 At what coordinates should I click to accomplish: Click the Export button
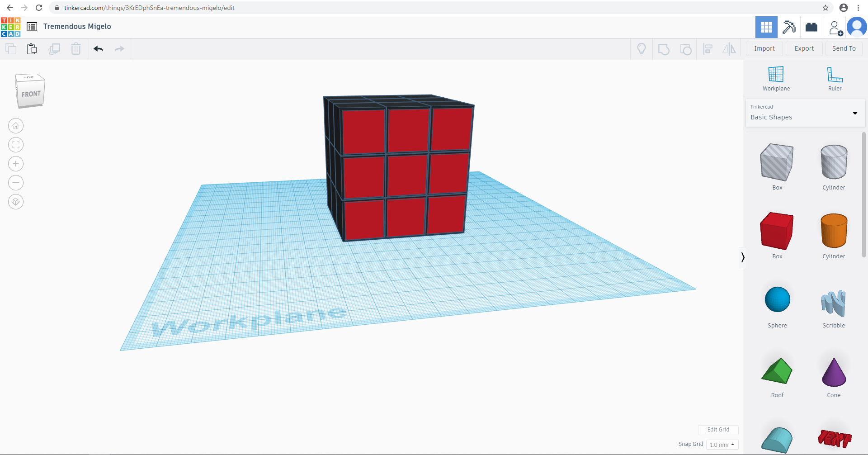pyautogui.click(x=804, y=48)
